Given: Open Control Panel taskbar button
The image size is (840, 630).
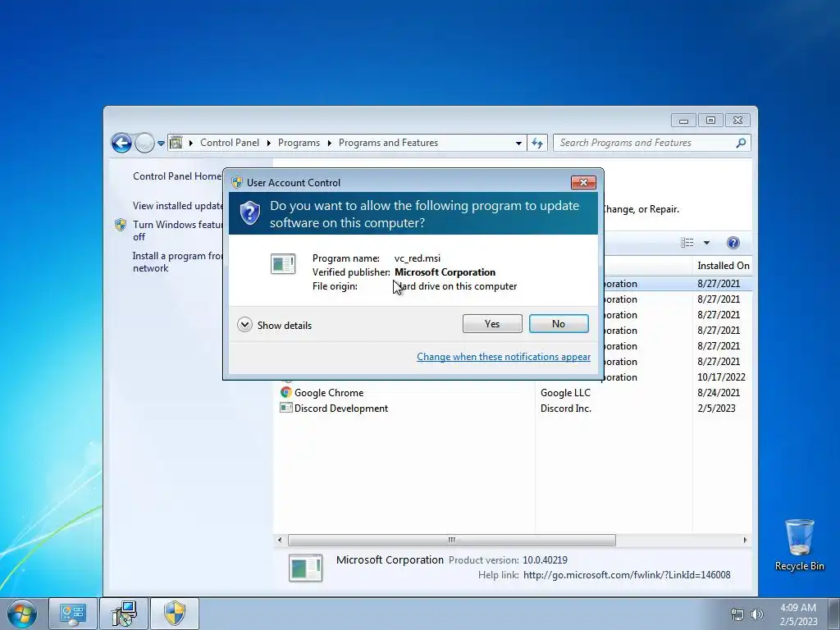Looking at the screenshot, I should 73,614.
